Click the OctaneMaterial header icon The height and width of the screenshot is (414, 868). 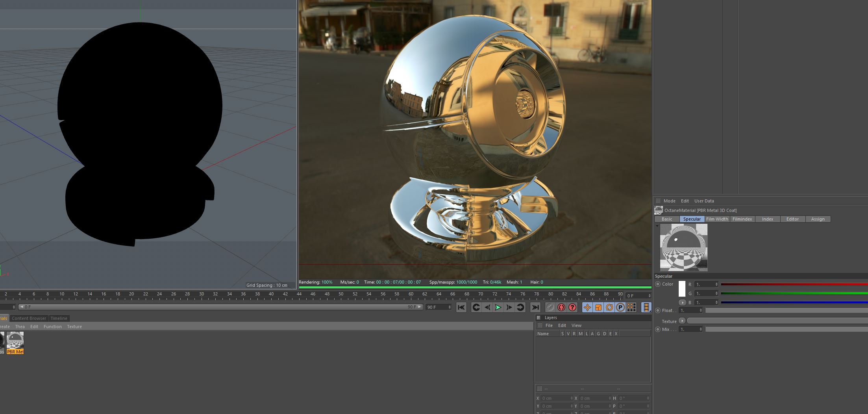point(658,210)
